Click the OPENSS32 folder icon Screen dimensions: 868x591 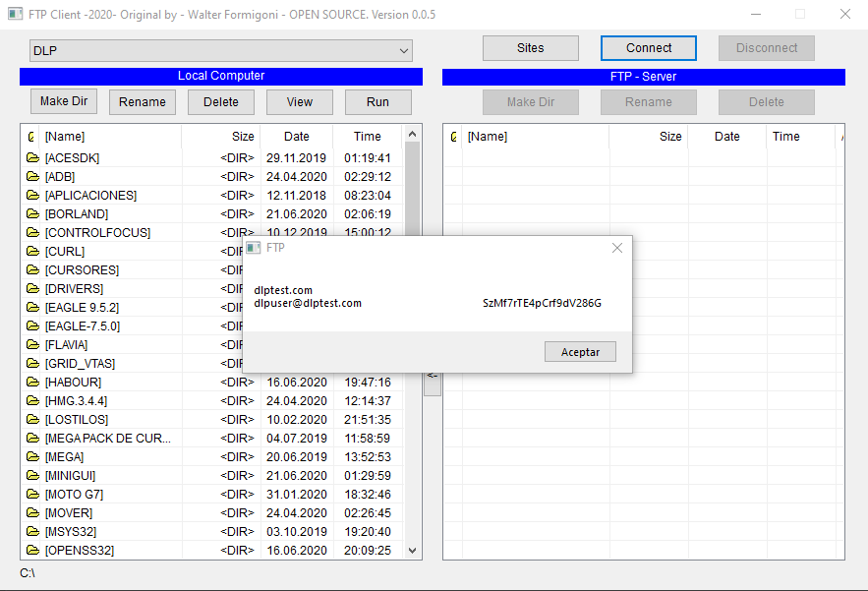[32, 550]
